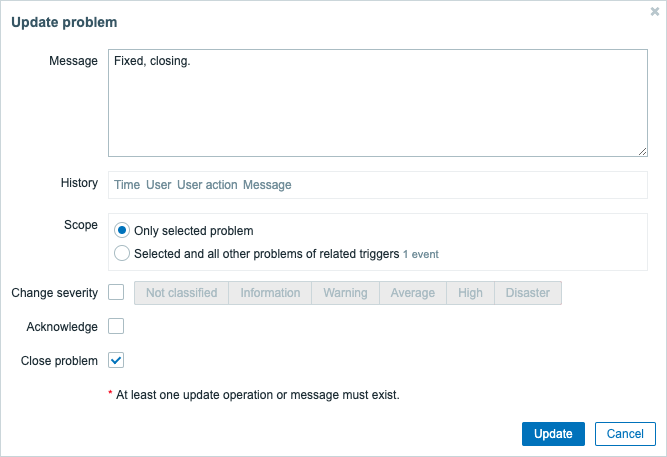Select 'Selected and all other problems' option
667x457 pixels.
click(122, 254)
